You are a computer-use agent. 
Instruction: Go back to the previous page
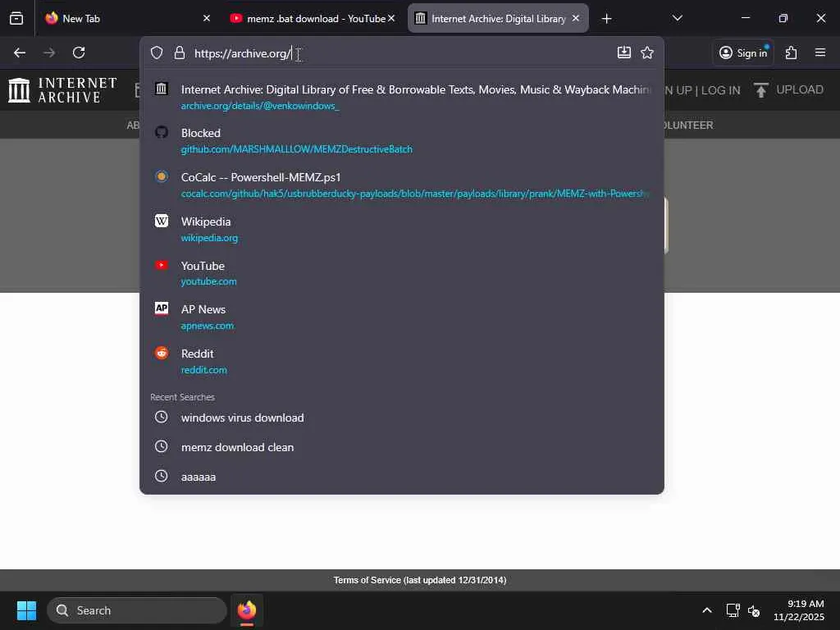(x=20, y=52)
